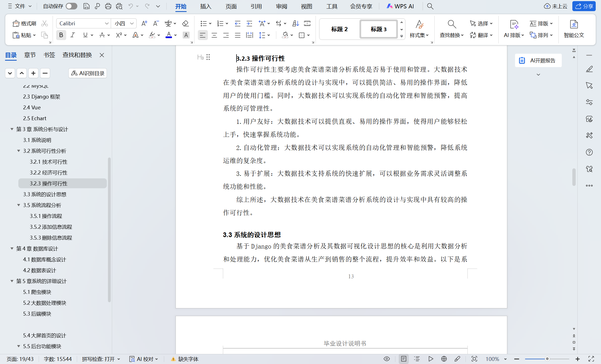Click web layout globe icon
The width and height of the screenshot is (601, 364).
pos(444,359)
